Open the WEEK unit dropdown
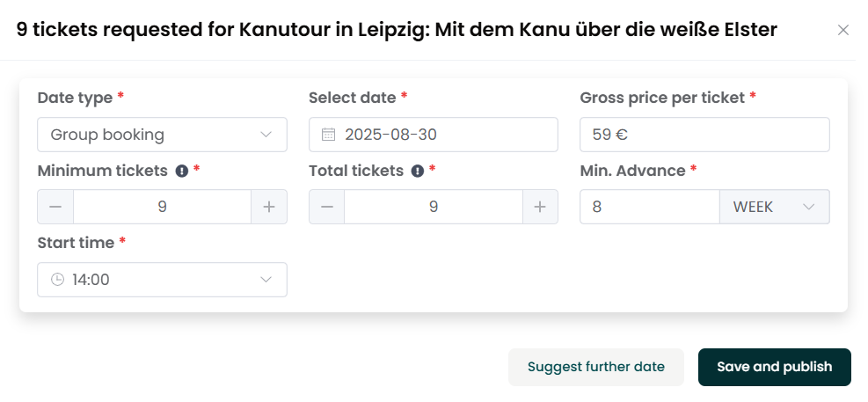This screenshot has height=402, width=868. (x=775, y=207)
